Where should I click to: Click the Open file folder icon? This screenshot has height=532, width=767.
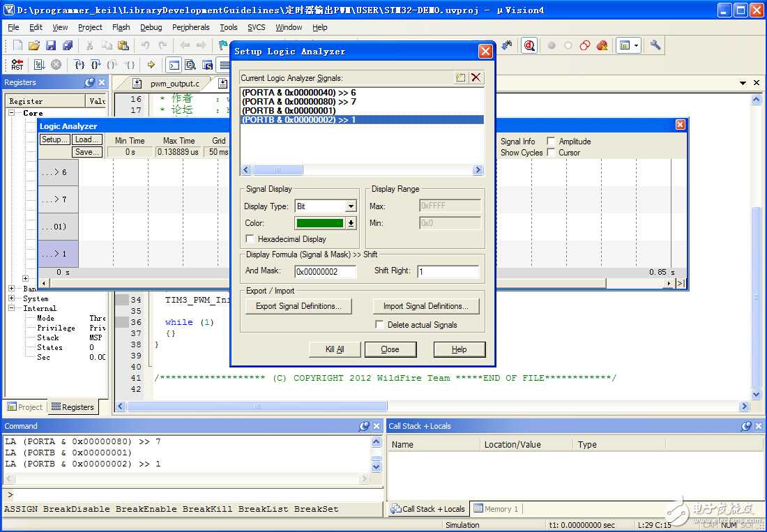pos(33,45)
